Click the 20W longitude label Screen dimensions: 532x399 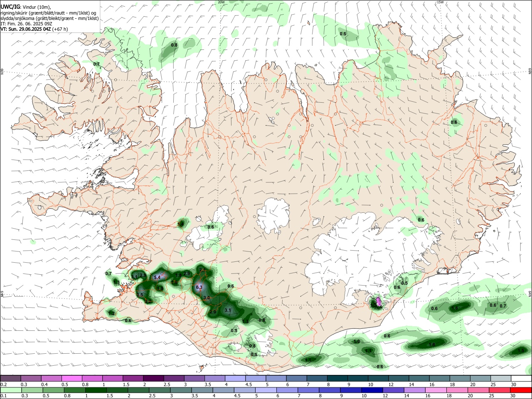pos(221,2)
